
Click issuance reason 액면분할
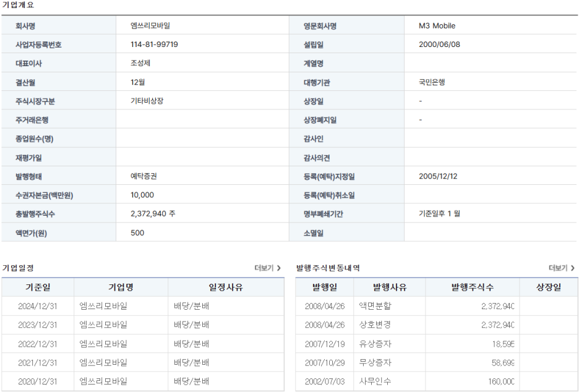[375, 306]
